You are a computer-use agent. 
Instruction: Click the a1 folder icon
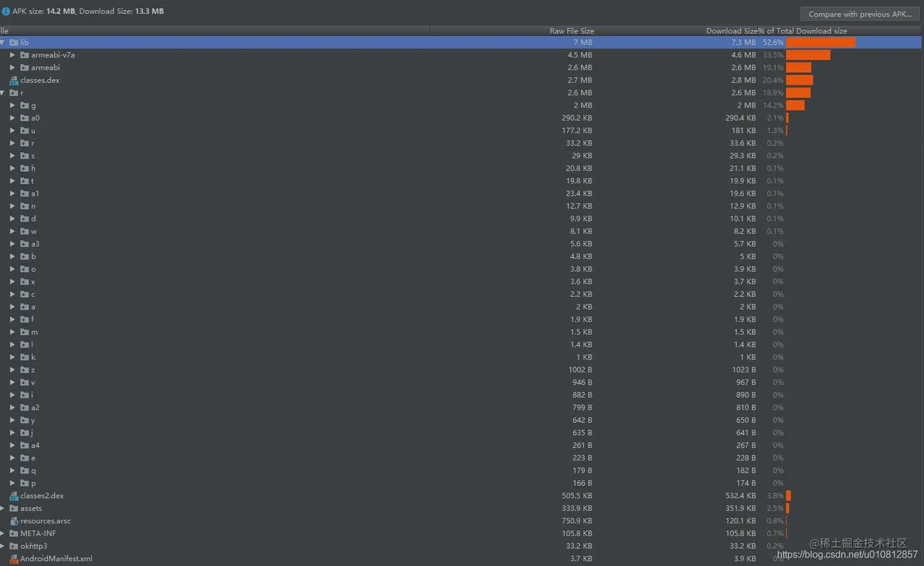point(24,193)
